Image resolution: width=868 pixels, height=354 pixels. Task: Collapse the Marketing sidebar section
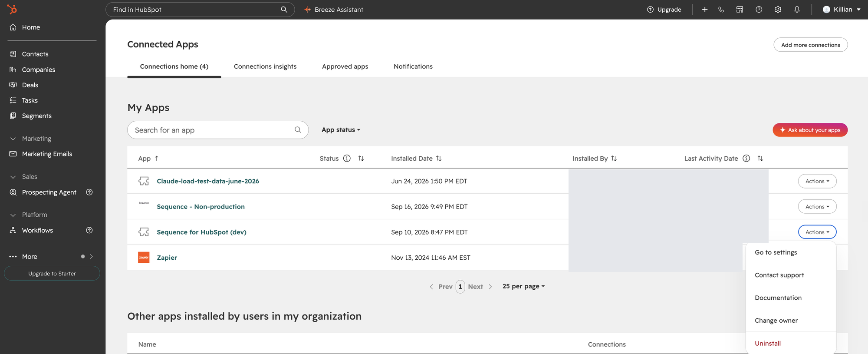coord(13,139)
